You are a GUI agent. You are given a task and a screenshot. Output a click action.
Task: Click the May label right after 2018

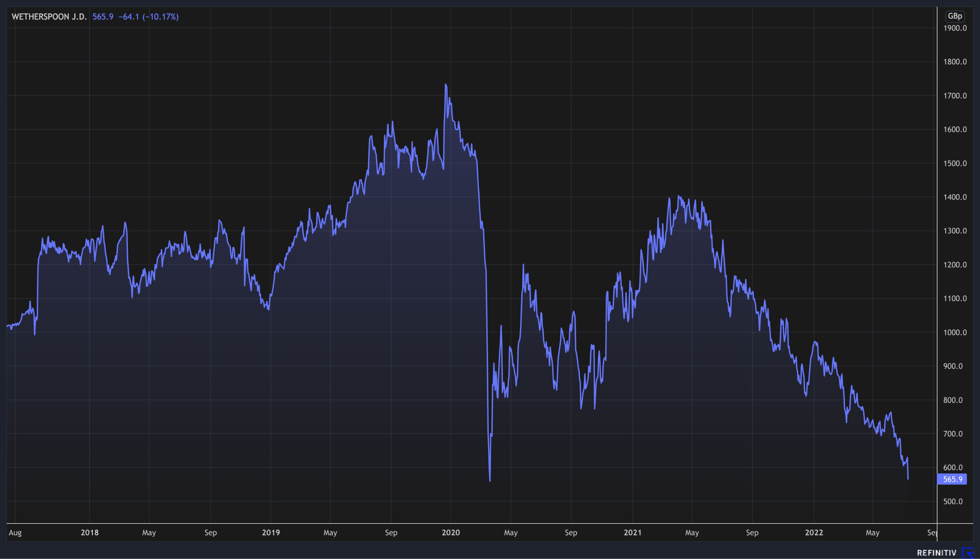(149, 533)
